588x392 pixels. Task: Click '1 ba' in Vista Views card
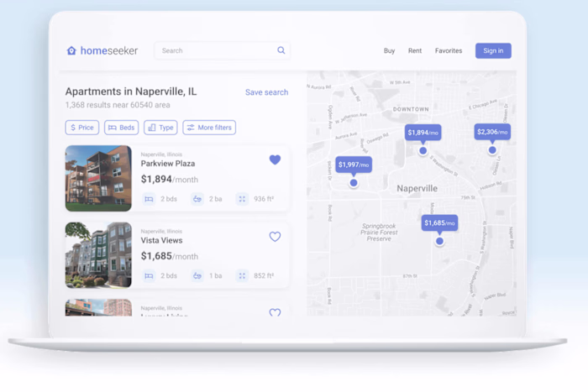[216, 276]
